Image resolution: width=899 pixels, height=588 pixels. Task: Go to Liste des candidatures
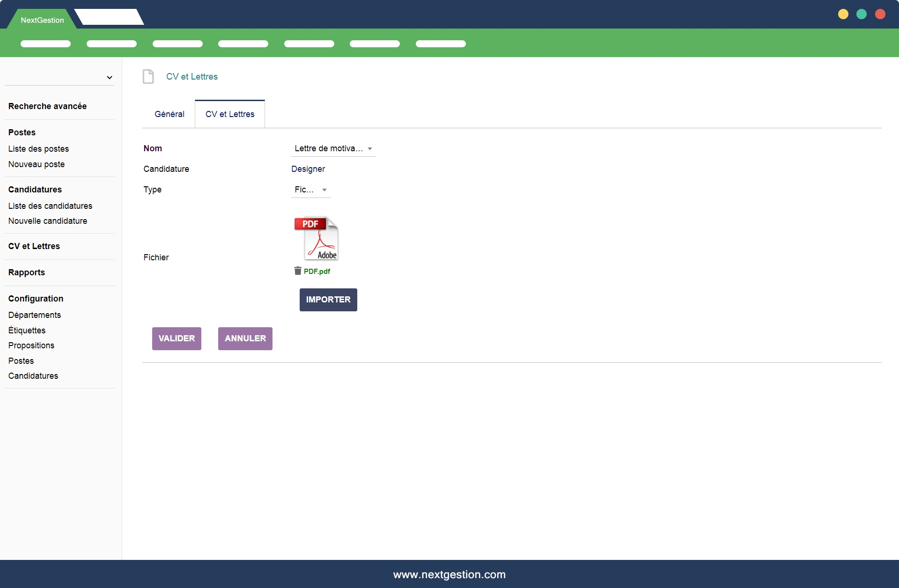click(x=50, y=206)
